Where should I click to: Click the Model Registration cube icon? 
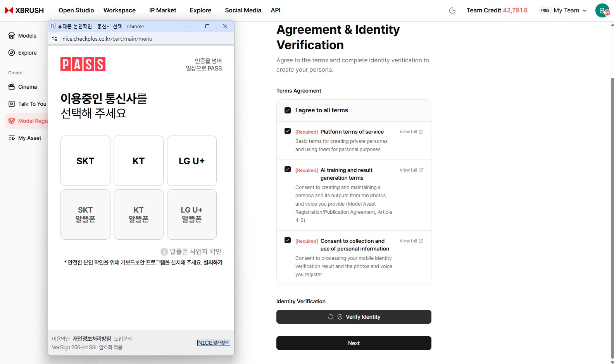(x=12, y=121)
